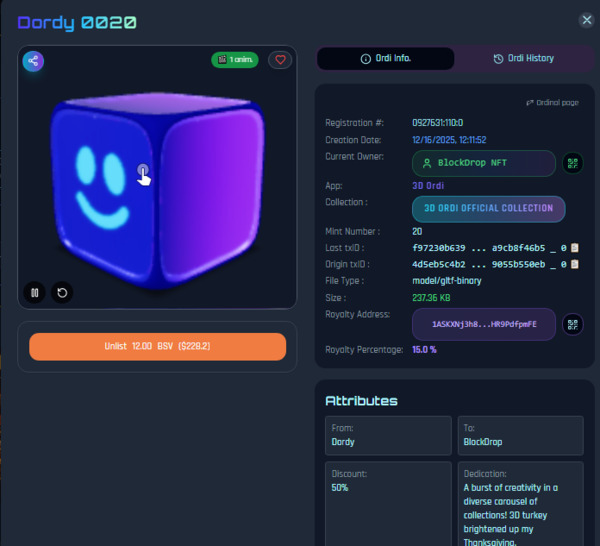Image resolution: width=600 pixels, height=546 pixels.
Task: Pause the 3D model animation
Action: pos(34,293)
